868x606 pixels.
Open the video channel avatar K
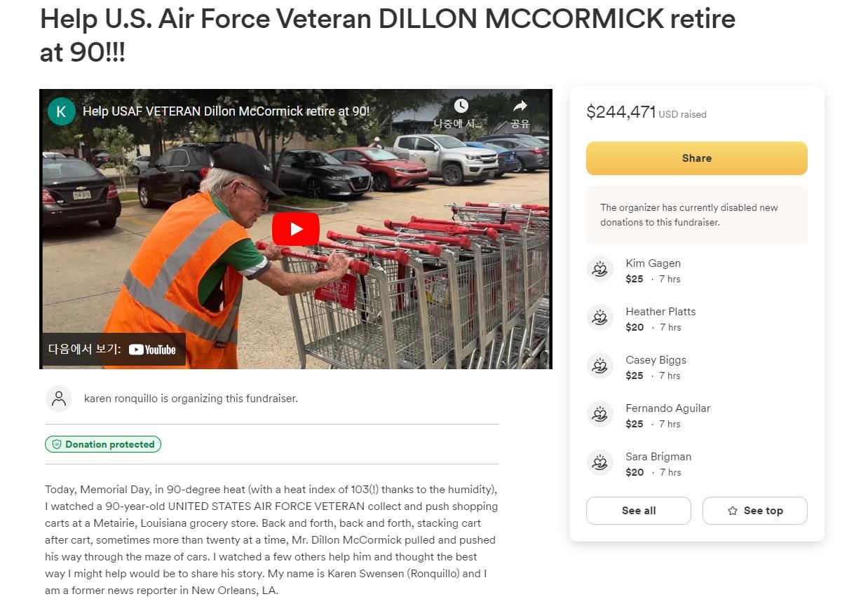62,111
